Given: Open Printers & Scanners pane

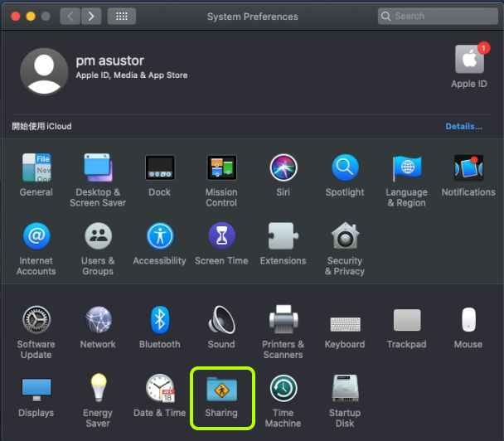Looking at the screenshot, I should pyautogui.click(x=283, y=319).
